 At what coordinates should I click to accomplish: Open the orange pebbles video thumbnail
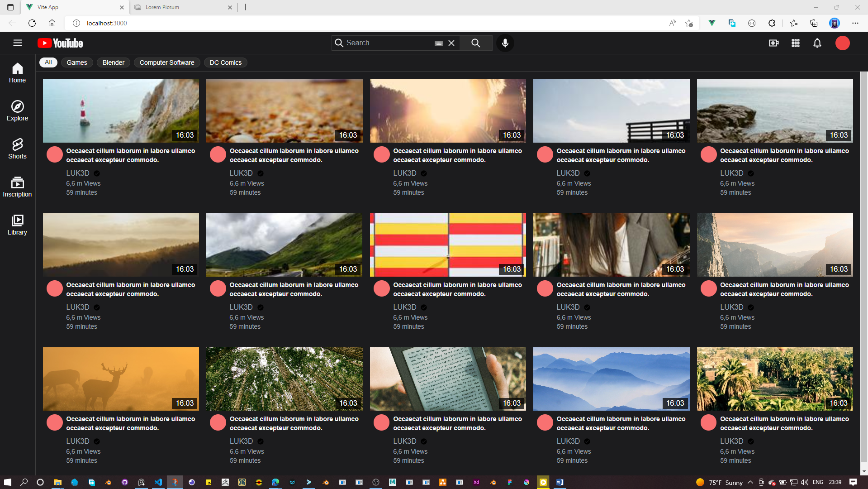click(285, 111)
